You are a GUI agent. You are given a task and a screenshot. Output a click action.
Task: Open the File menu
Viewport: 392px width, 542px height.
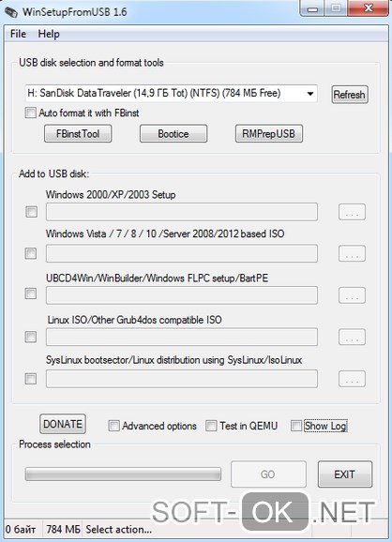coord(18,34)
